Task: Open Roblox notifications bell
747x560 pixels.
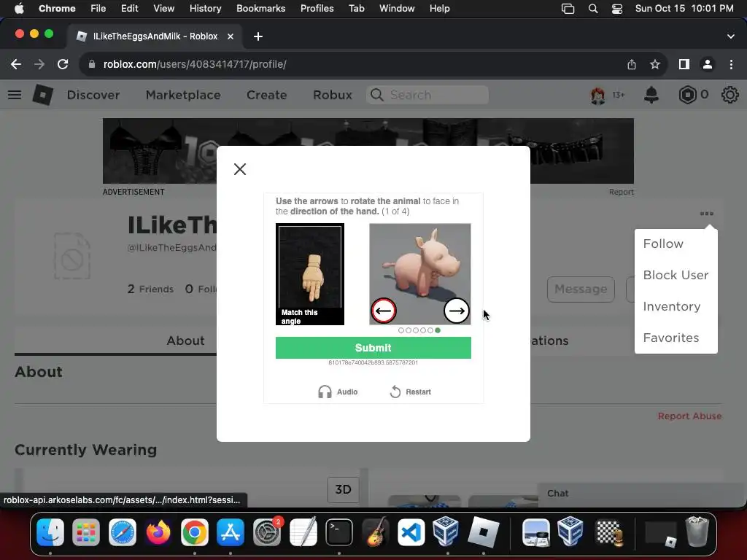Action: 651,95
